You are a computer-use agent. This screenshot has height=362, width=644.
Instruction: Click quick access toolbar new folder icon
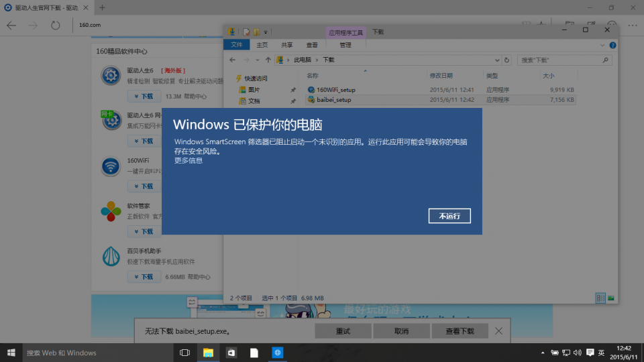coord(257,32)
